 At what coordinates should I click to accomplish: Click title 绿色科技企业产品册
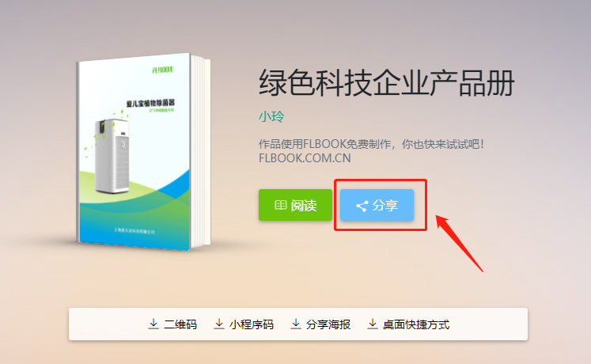click(x=386, y=83)
